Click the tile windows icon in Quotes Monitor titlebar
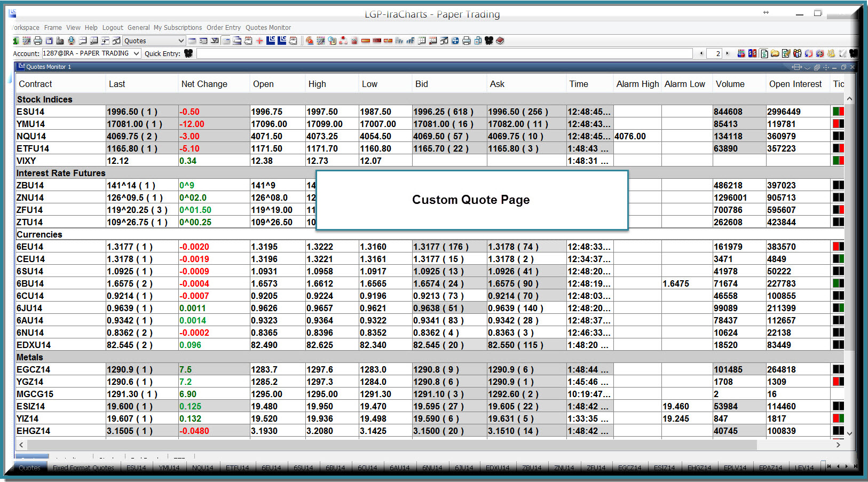This screenshot has width=868, height=482. click(x=817, y=67)
